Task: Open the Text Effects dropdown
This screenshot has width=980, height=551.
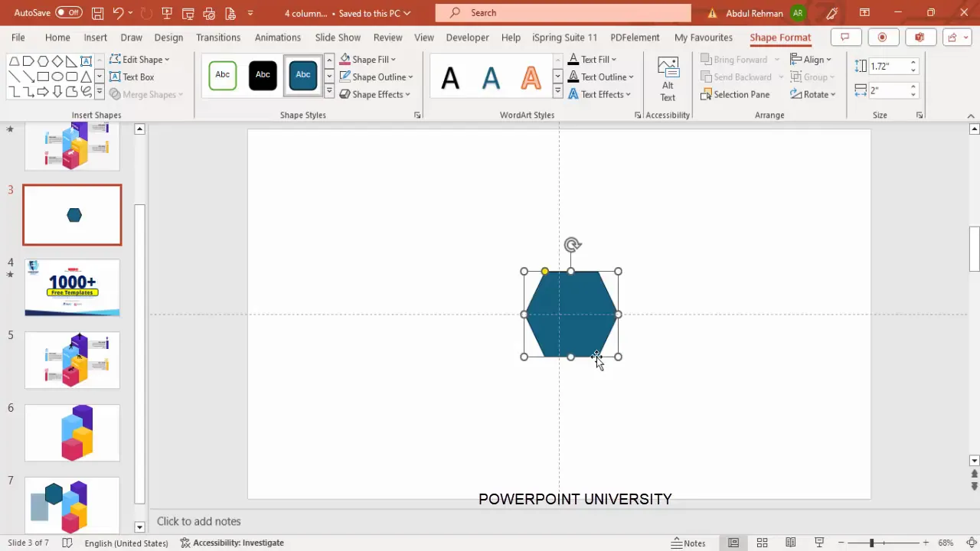Action: tap(599, 94)
